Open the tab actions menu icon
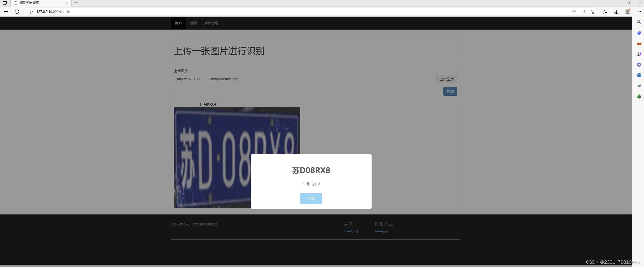The image size is (644, 267). 5,3
